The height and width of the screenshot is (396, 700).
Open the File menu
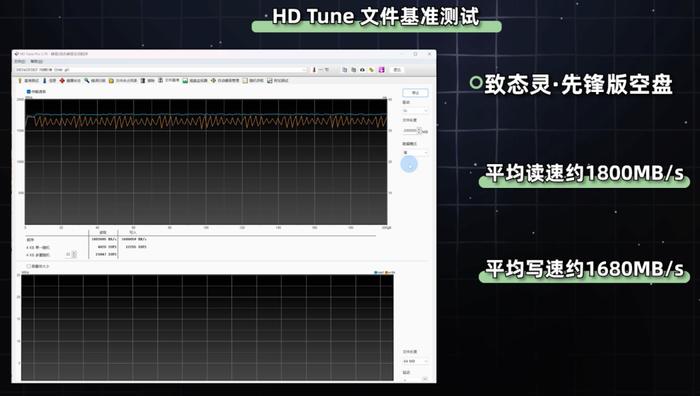[x=20, y=61]
